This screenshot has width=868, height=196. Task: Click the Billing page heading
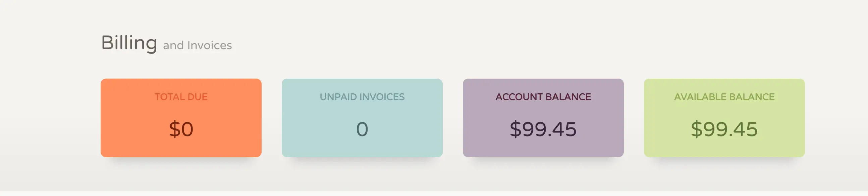(x=129, y=43)
